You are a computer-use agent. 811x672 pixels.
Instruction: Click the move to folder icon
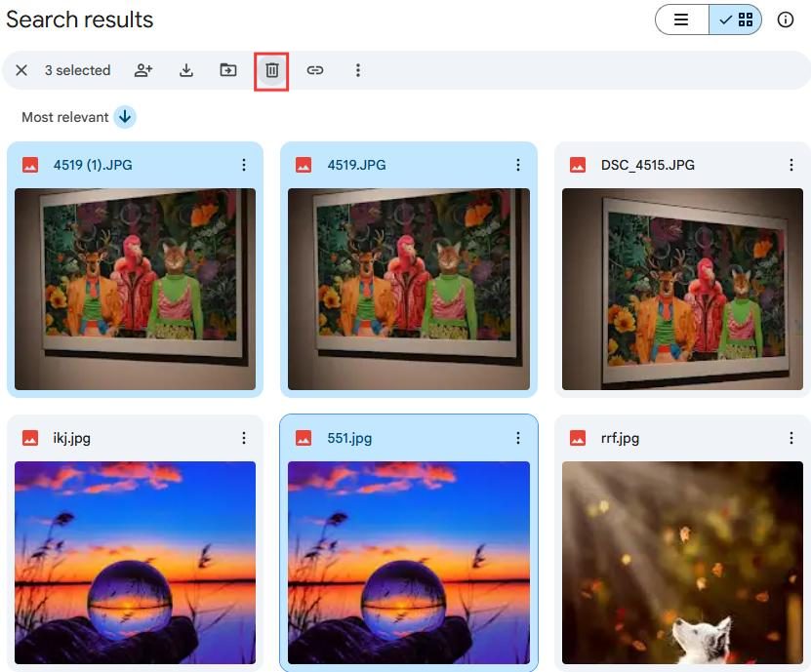[x=228, y=70]
